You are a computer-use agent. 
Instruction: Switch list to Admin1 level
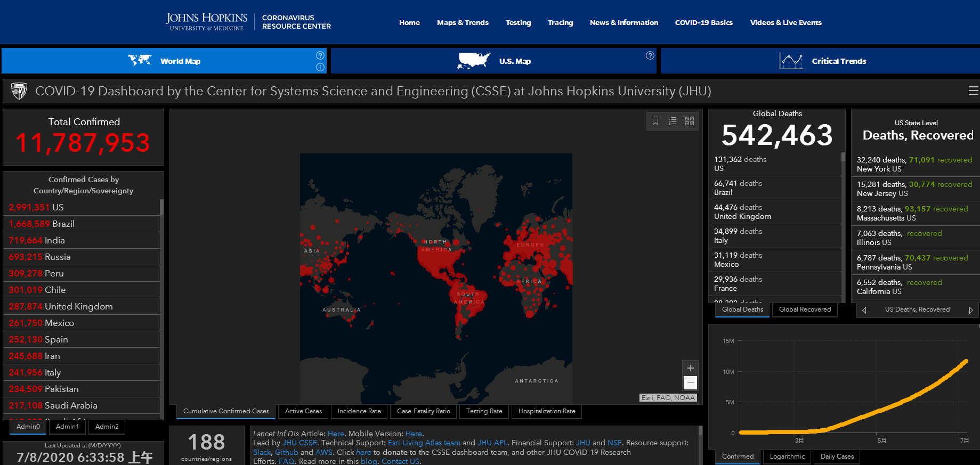pyautogui.click(x=68, y=427)
